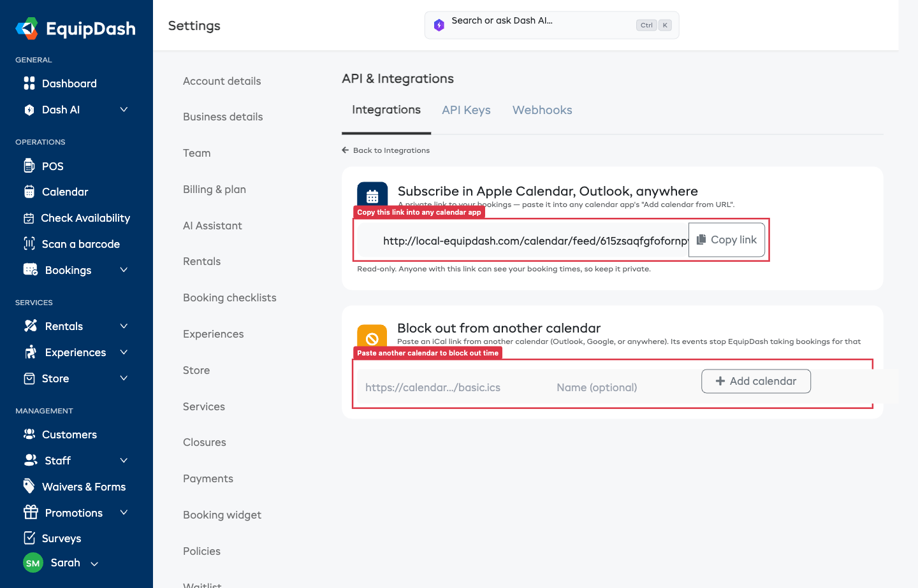Click the Experiences hiker icon in sidebar
Screen dimensions: 918x588
pyautogui.click(x=31, y=352)
